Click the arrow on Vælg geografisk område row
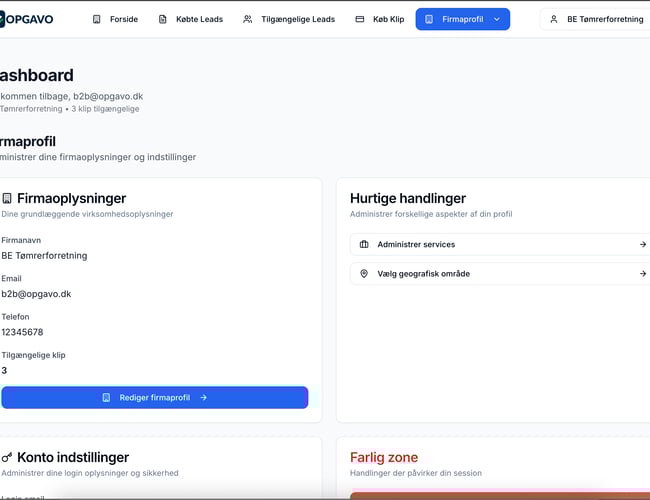Image resolution: width=650 pixels, height=500 pixels. [x=643, y=274]
